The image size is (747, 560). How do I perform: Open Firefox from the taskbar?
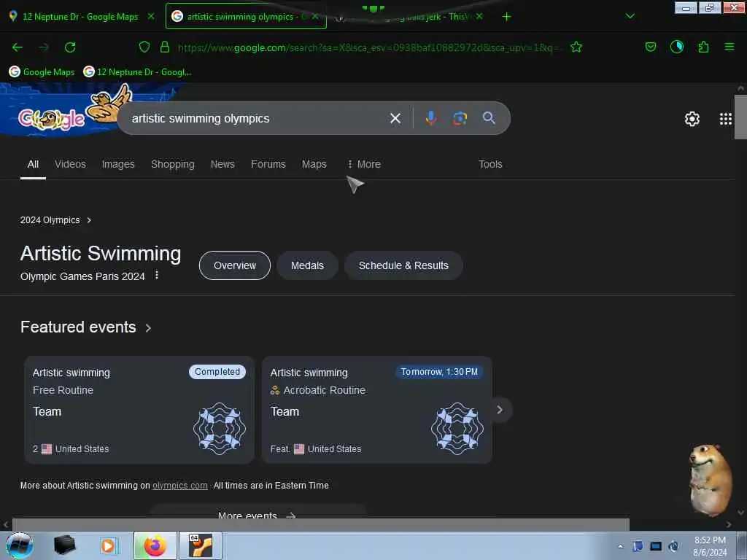pyautogui.click(x=155, y=545)
